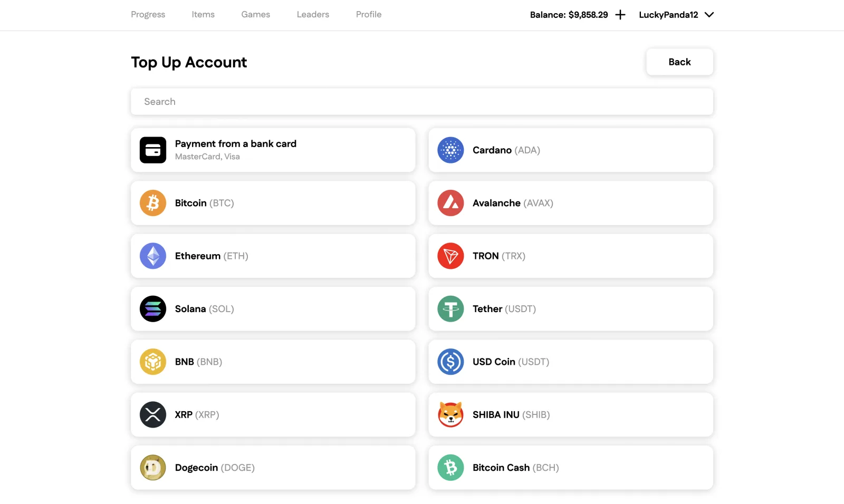Screen dimensions: 844x504
Task: Click the plus icon beside the balance
Action: coord(620,15)
